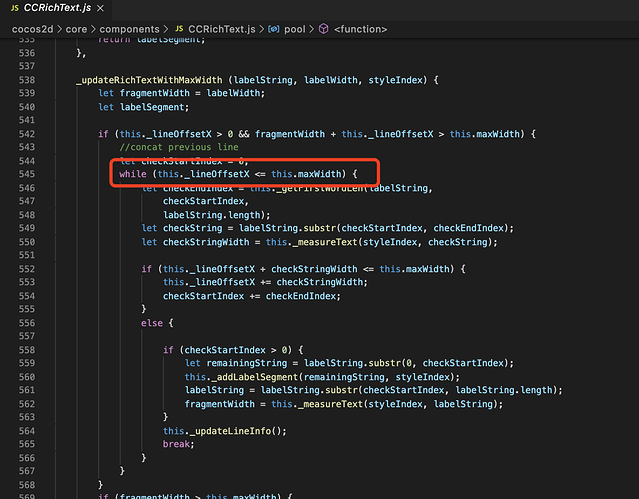The width and height of the screenshot is (639, 499).
Task: Open the core breadcrumb folder
Action: tap(76, 29)
